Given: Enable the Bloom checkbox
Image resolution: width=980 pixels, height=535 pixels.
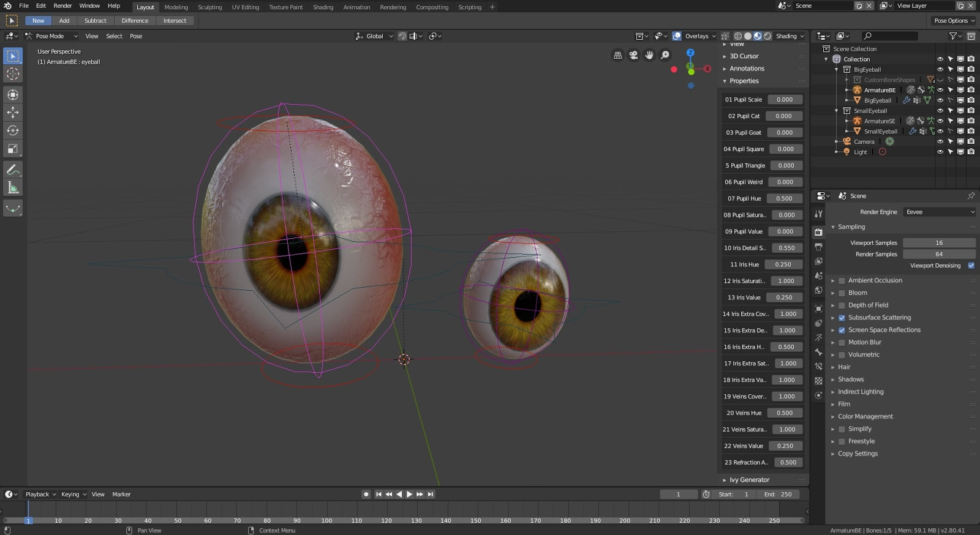Looking at the screenshot, I should pos(842,293).
